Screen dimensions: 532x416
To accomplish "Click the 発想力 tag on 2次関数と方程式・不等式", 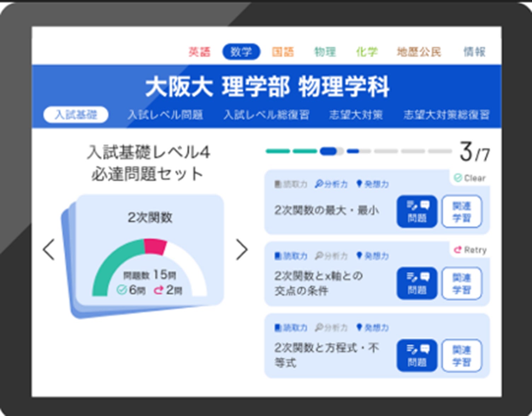I will (372, 328).
